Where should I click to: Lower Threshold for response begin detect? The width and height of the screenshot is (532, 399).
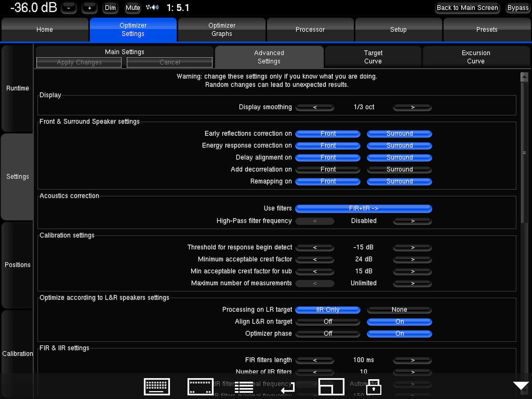tap(315, 248)
